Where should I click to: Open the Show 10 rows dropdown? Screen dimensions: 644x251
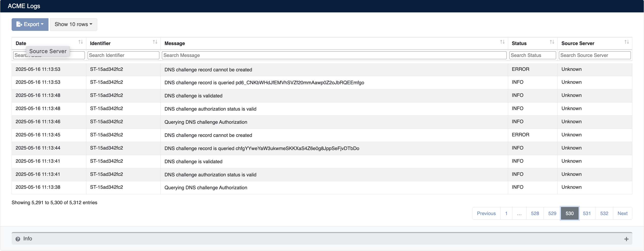73,24
